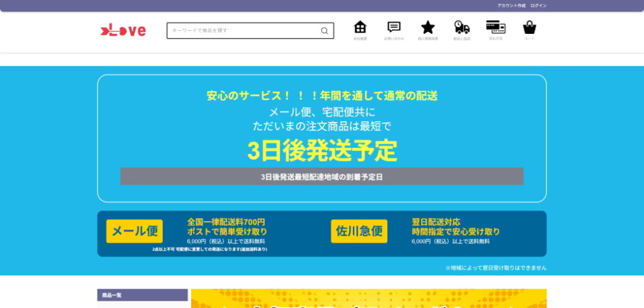Click the yellow 佐川急便 button
644x308 pixels.
coord(359,231)
